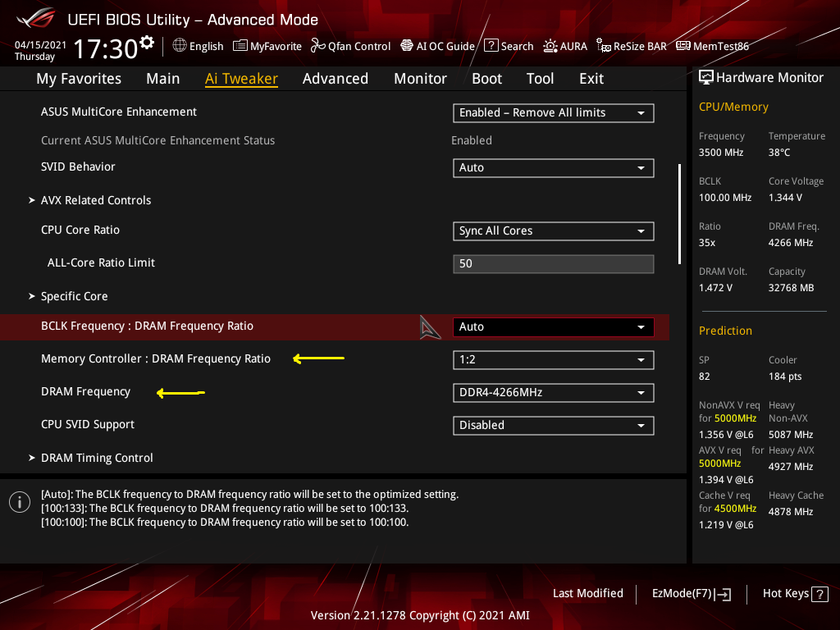Open AURA lighting icon
The image size is (840, 630).
550,46
